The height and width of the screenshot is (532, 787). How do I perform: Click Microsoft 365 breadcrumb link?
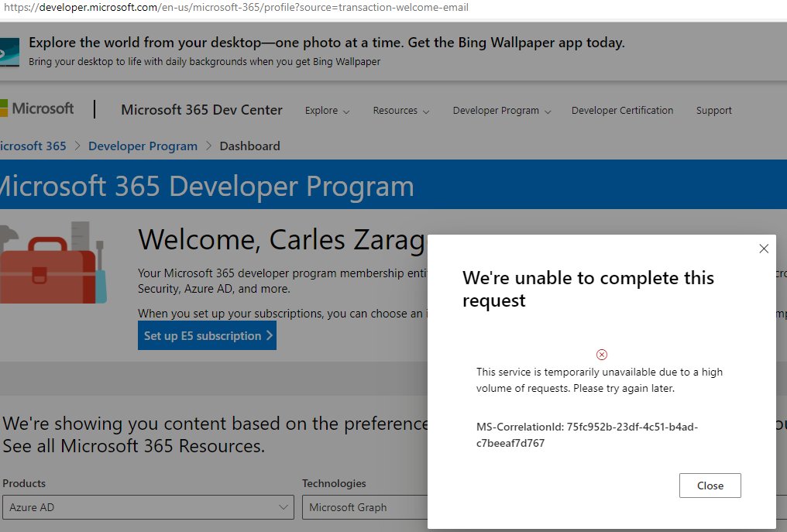(33, 146)
